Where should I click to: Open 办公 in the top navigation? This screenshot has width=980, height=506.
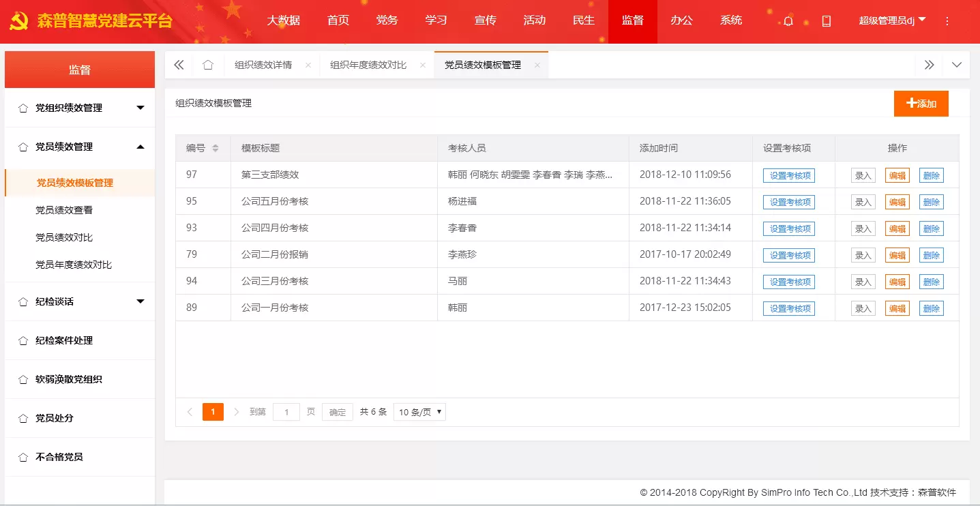click(x=682, y=20)
